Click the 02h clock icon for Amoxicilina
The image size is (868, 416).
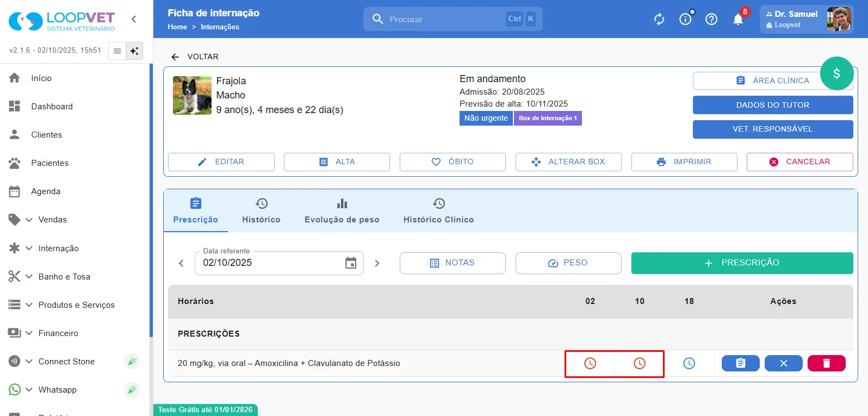pyautogui.click(x=590, y=363)
